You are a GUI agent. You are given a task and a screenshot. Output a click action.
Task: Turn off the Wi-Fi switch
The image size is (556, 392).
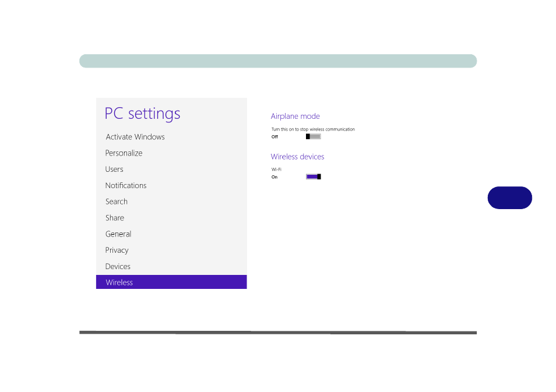[313, 176]
